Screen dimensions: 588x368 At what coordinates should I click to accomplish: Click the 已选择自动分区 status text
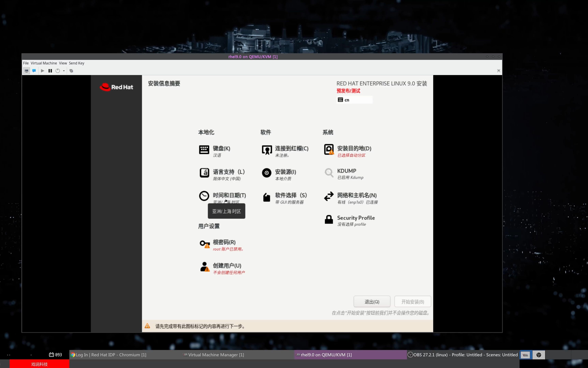351,155
